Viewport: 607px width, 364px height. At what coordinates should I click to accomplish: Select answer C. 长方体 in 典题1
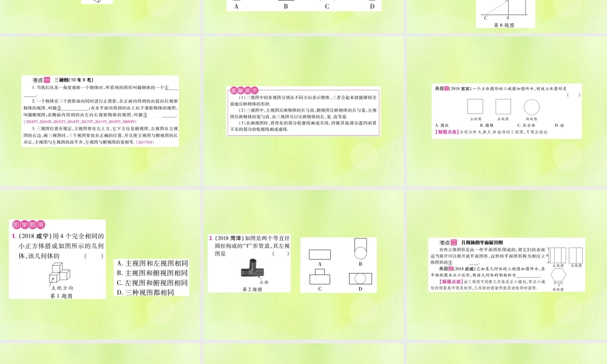526,126
